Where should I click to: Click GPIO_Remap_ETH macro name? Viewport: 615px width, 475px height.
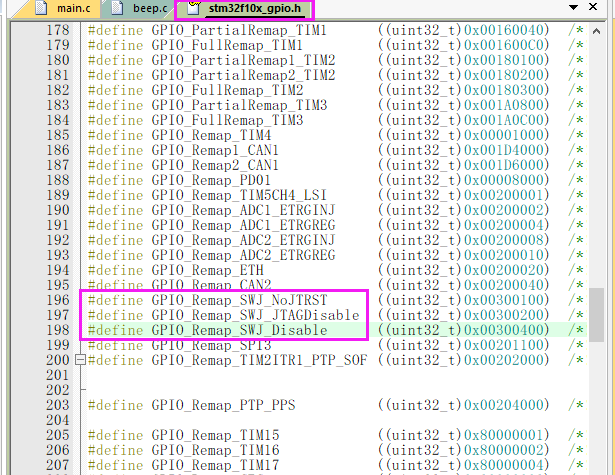[207, 270]
